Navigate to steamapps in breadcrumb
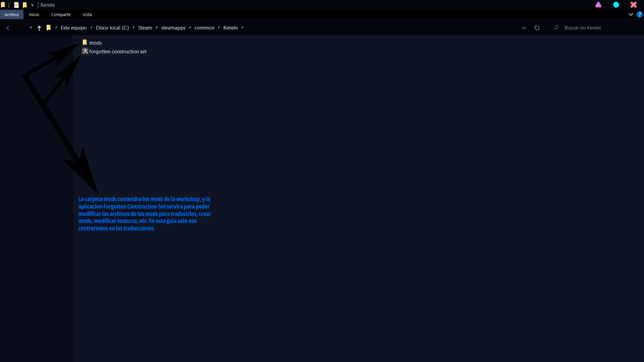This screenshot has width=644, height=362. (x=173, y=28)
